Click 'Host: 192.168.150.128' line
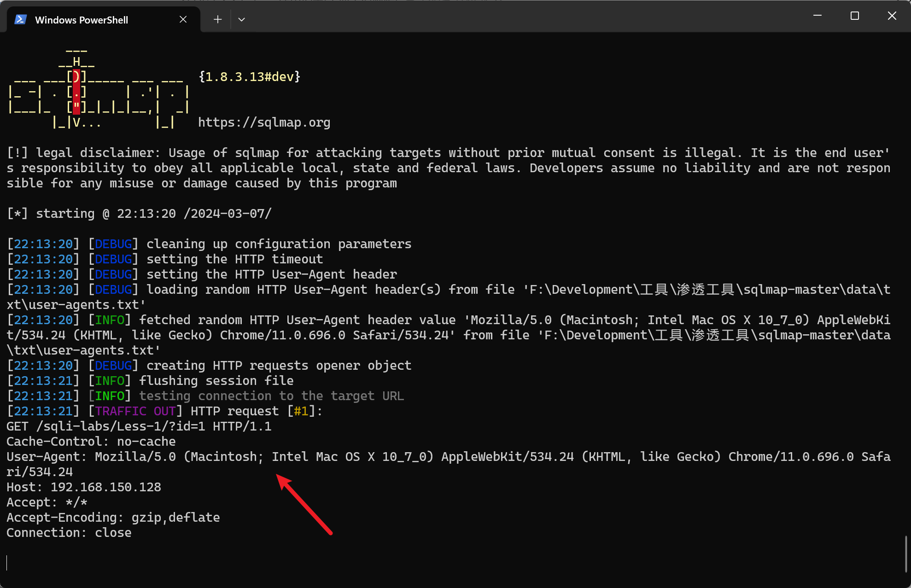Screen dimensions: 911x588 [84, 487]
